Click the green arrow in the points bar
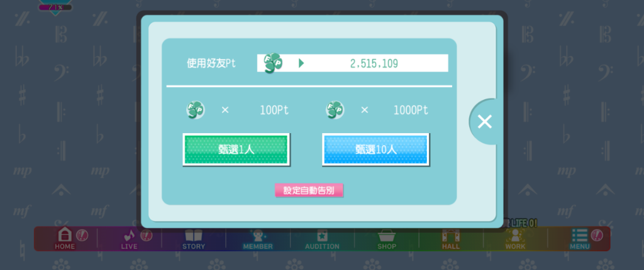The width and height of the screenshot is (644, 270). pyautogui.click(x=301, y=63)
